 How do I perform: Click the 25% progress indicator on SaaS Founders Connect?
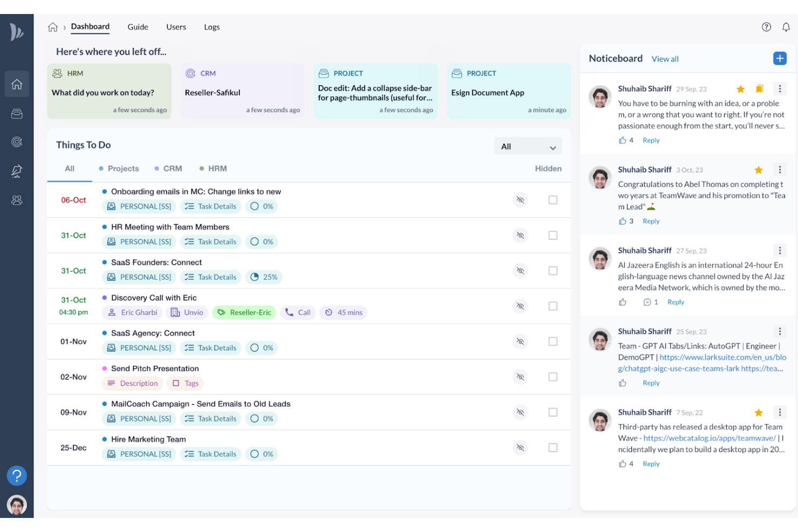tap(263, 277)
